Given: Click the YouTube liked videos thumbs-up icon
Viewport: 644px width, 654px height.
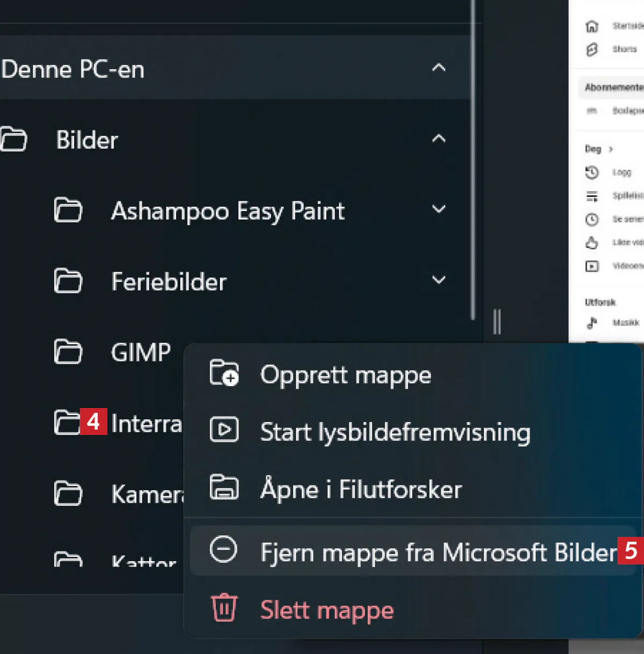Looking at the screenshot, I should click(591, 243).
